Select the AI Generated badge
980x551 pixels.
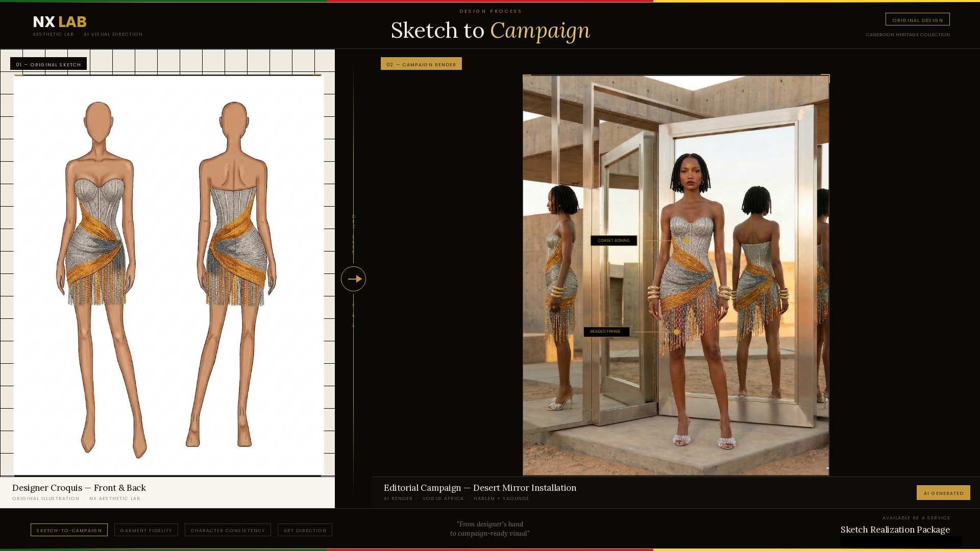(943, 492)
